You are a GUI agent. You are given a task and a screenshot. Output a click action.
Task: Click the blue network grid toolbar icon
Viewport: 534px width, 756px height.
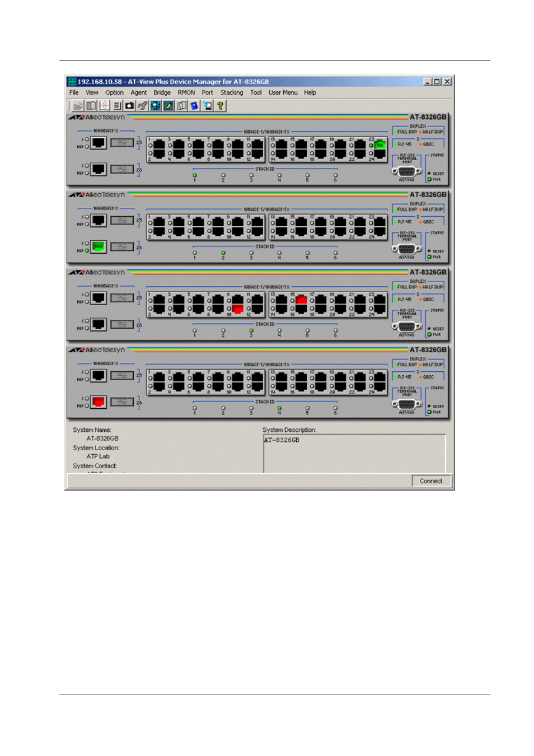pyautogui.click(x=156, y=106)
